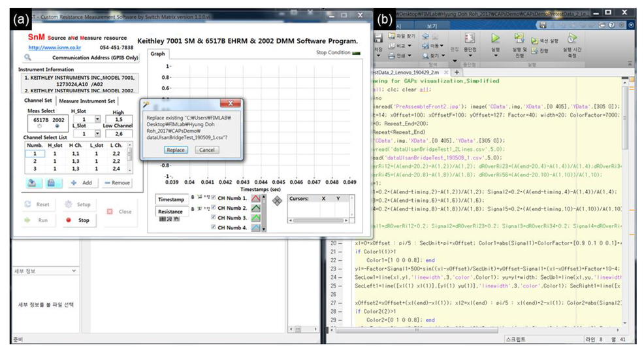Toggle the CH Numb 4 checkbox
This screenshot has height=351, width=644.
coord(214,227)
